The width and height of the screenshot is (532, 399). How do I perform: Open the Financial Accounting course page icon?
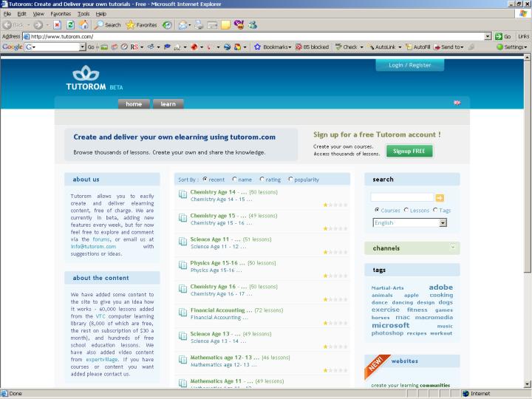point(183,313)
